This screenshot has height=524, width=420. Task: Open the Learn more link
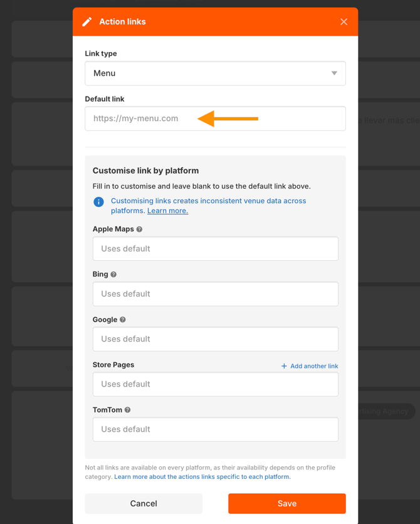(x=168, y=211)
